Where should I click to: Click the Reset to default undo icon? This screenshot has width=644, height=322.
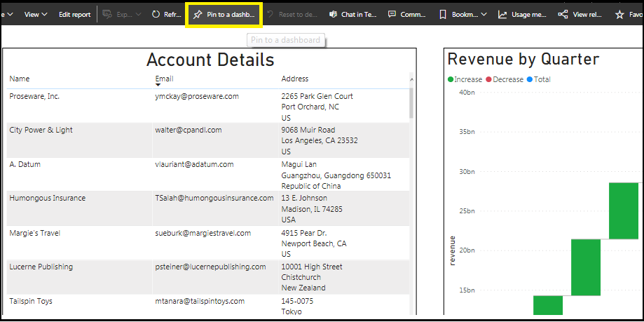(x=270, y=15)
